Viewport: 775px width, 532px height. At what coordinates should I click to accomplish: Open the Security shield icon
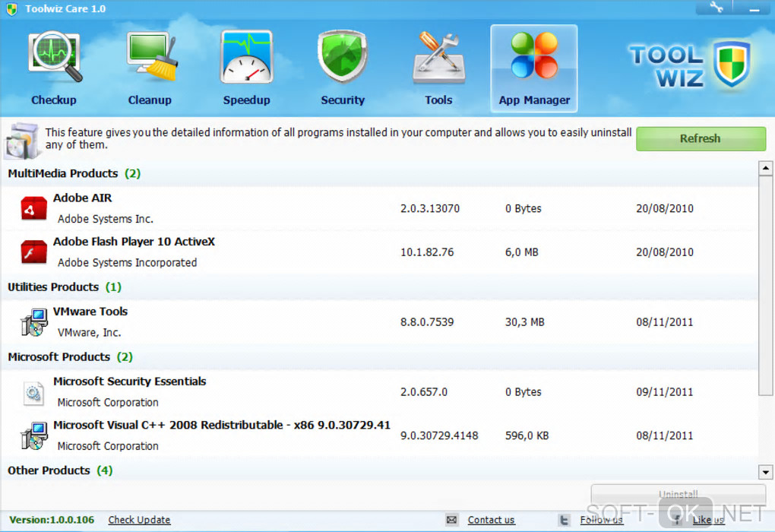(x=343, y=57)
